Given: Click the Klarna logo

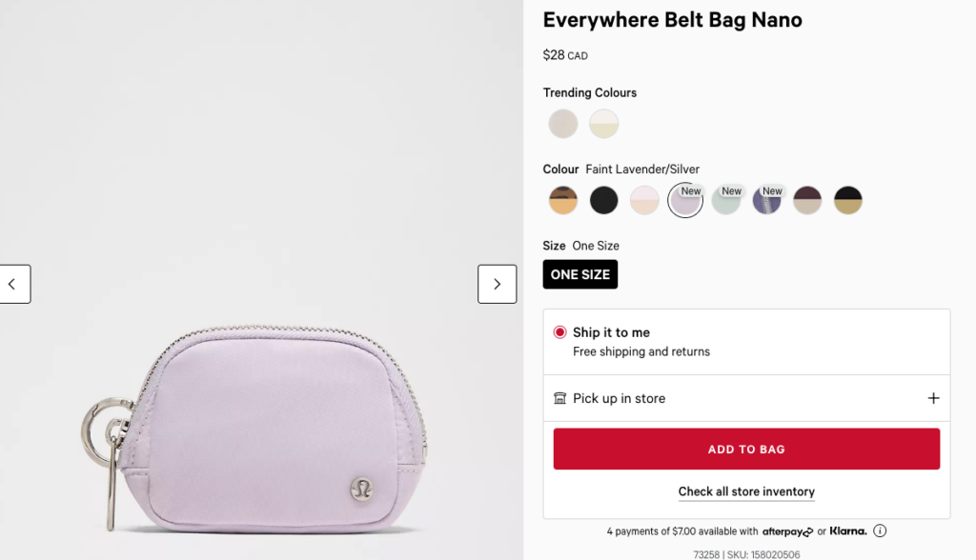Looking at the screenshot, I should click(x=848, y=530).
